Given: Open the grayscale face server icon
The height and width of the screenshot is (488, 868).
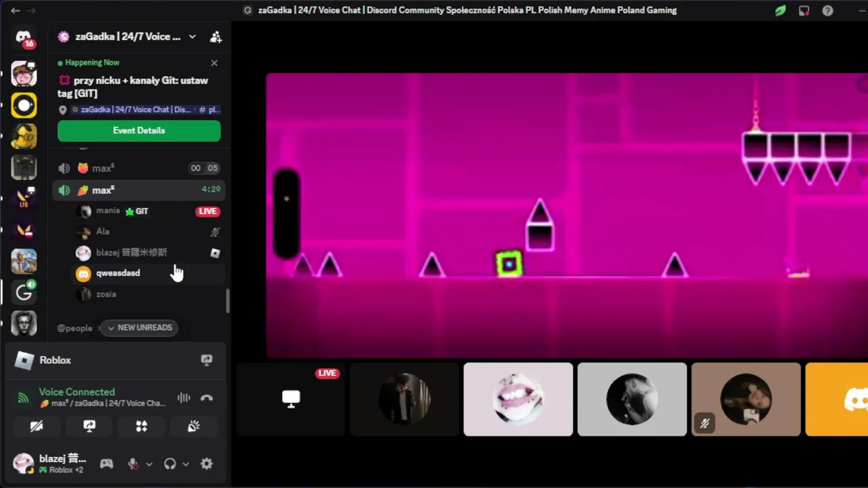Looking at the screenshot, I should (24, 323).
